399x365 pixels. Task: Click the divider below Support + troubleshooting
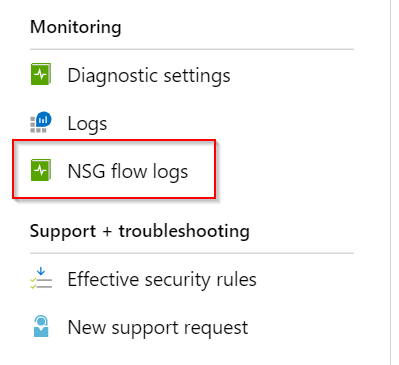point(192,253)
